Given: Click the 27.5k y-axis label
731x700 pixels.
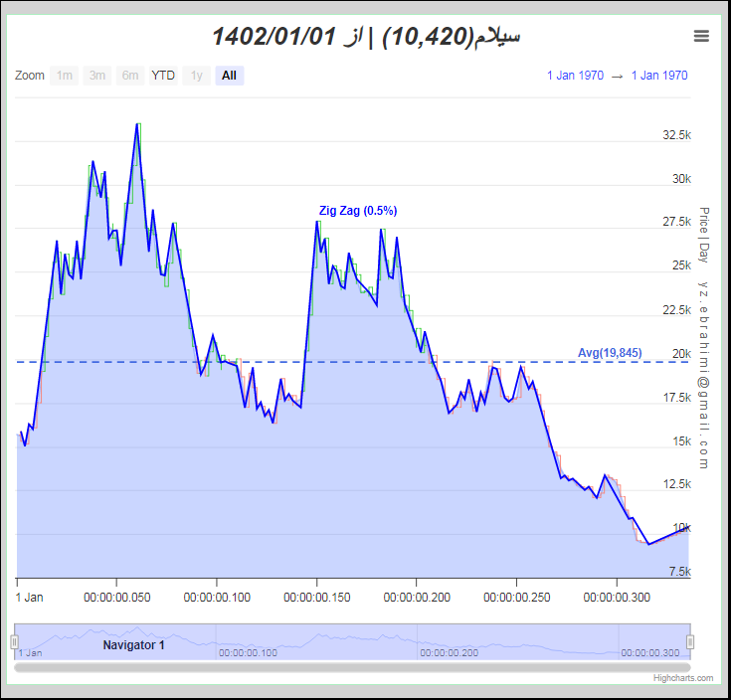Looking at the screenshot, I should click(x=676, y=222).
